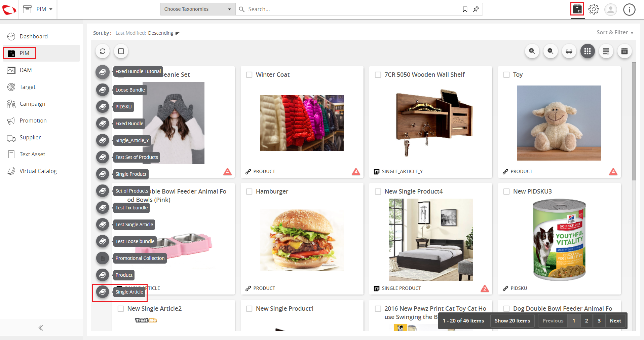Viewport: 644px width, 340px height.
Task: Open the Toy teddy bear thumbnail
Action: click(559, 123)
